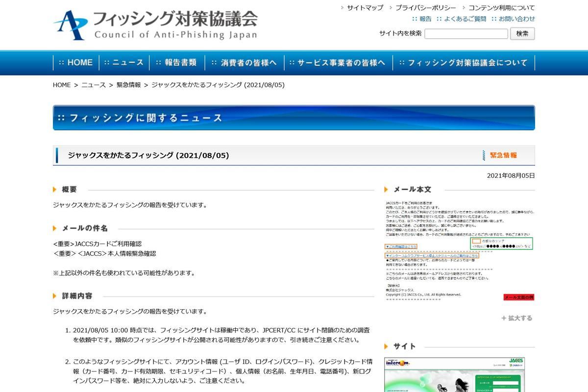Click the current page breadcrumb ジャックスをかたるフィッシング (2021/08/05)
Viewport: 588px width, 392px height.
(x=218, y=85)
